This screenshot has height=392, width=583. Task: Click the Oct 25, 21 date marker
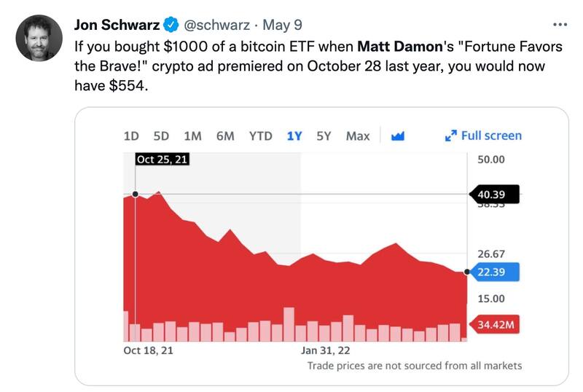[x=163, y=160]
